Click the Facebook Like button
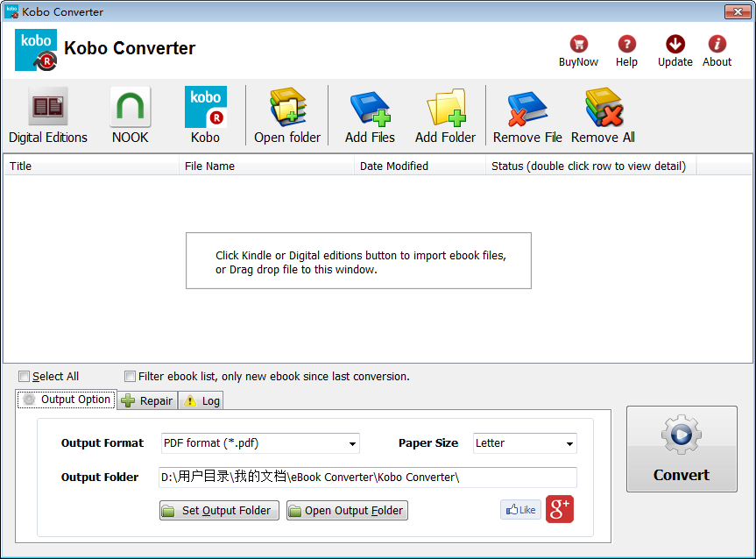The height and width of the screenshot is (559, 756). (x=520, y=510)
